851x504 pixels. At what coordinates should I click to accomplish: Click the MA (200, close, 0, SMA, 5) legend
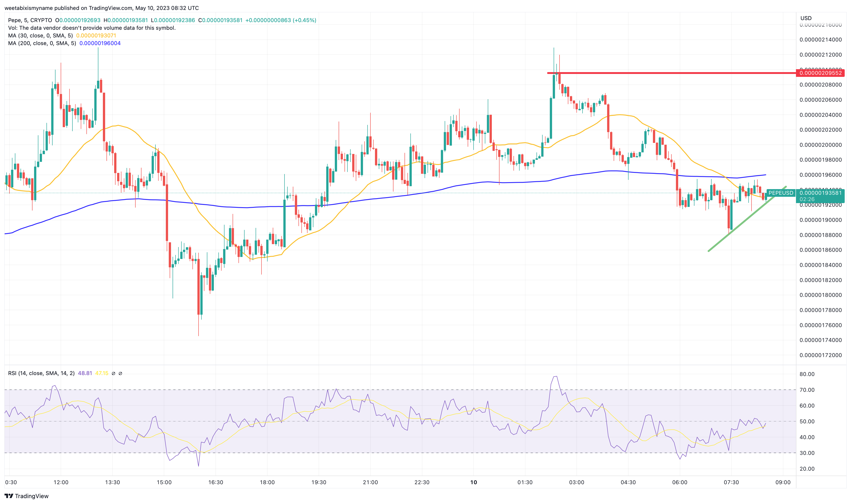click(x=42, y=43)
